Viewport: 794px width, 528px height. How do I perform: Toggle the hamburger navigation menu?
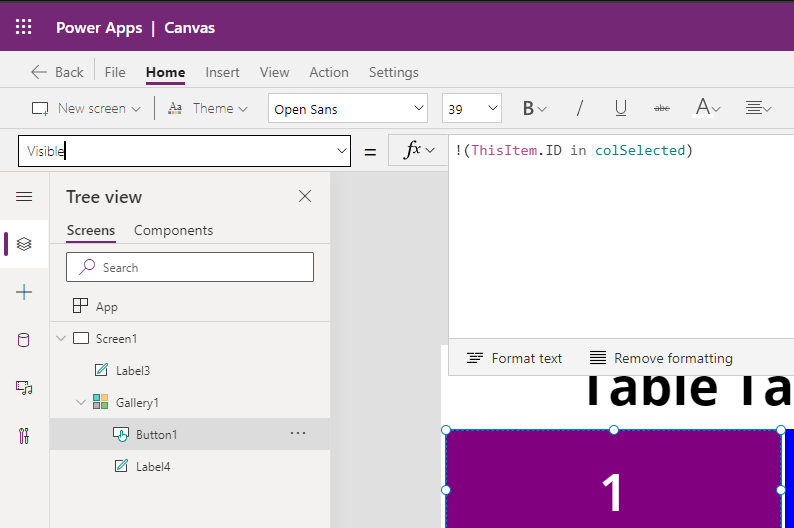tap(24, 196)
